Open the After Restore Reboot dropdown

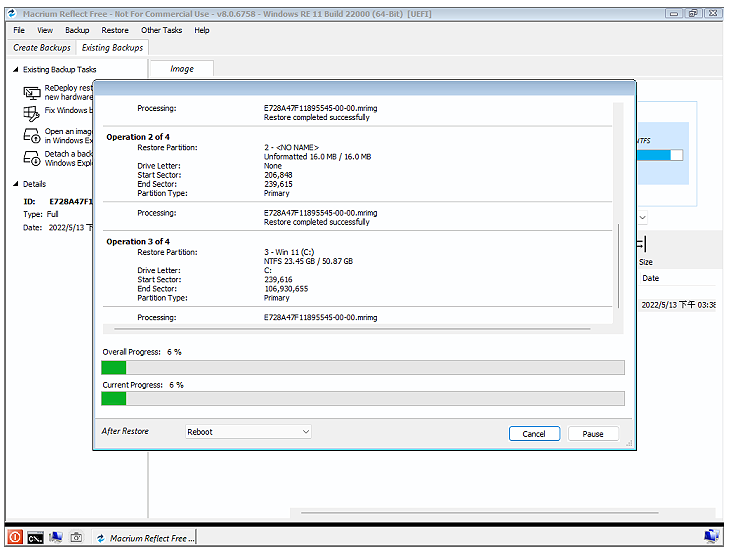(x=248, y=431)
